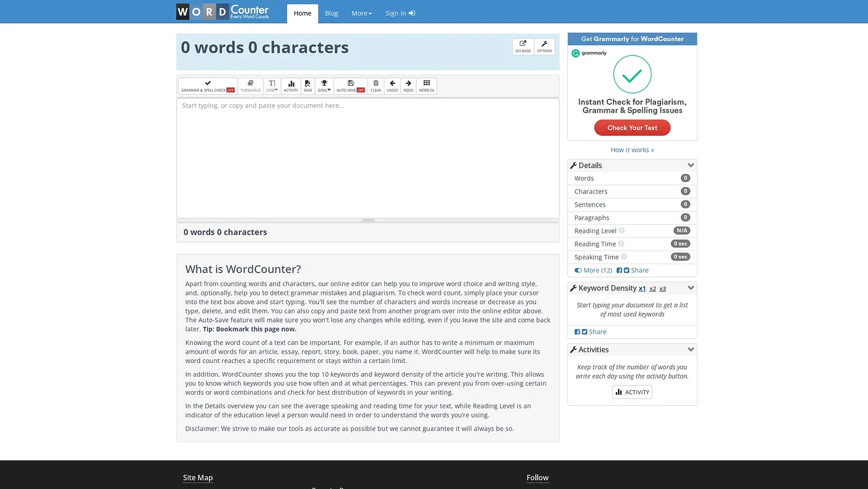Open the How it works » link
This screenshot has width=868, height=489.
pos(632,150)
